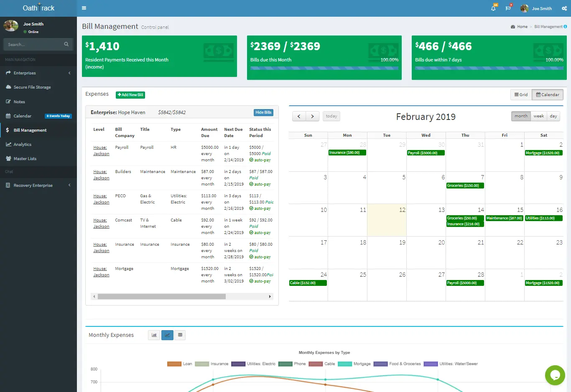Screen dimensions: 571x392
Task: Toggle Loan series in chart legend
Action: (180, 364)
